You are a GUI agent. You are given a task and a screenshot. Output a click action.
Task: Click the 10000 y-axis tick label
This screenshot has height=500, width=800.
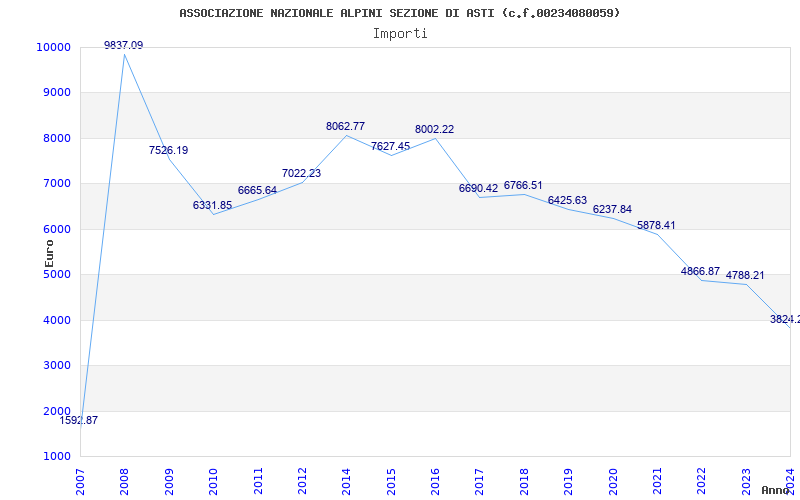coord(53,47)
